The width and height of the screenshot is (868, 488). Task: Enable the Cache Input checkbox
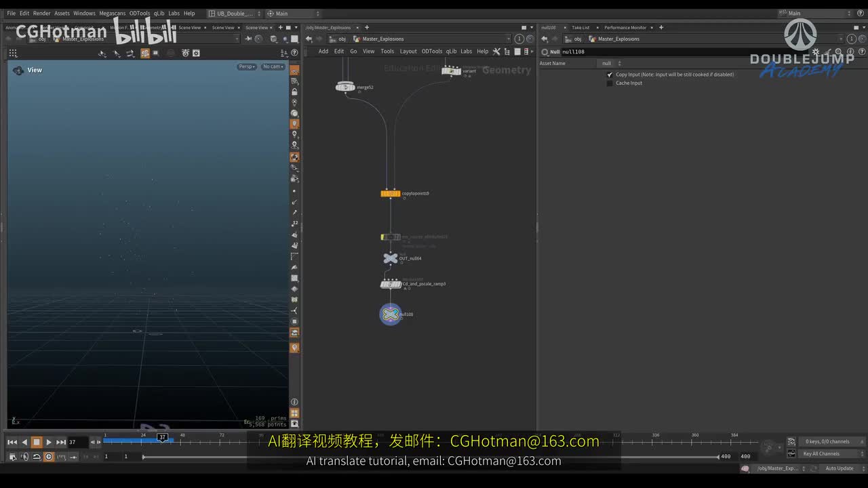[x=610, y=83]
